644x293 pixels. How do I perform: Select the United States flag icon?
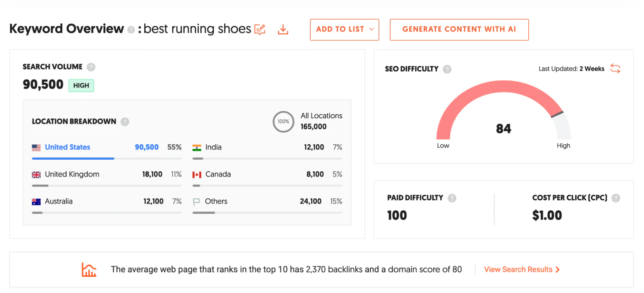36,147
